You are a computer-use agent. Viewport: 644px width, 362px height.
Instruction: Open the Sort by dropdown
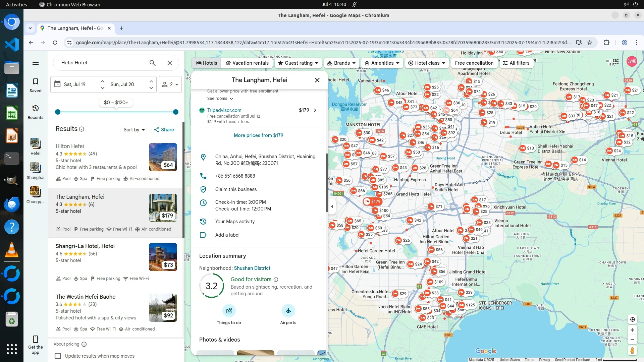(134, 130)
